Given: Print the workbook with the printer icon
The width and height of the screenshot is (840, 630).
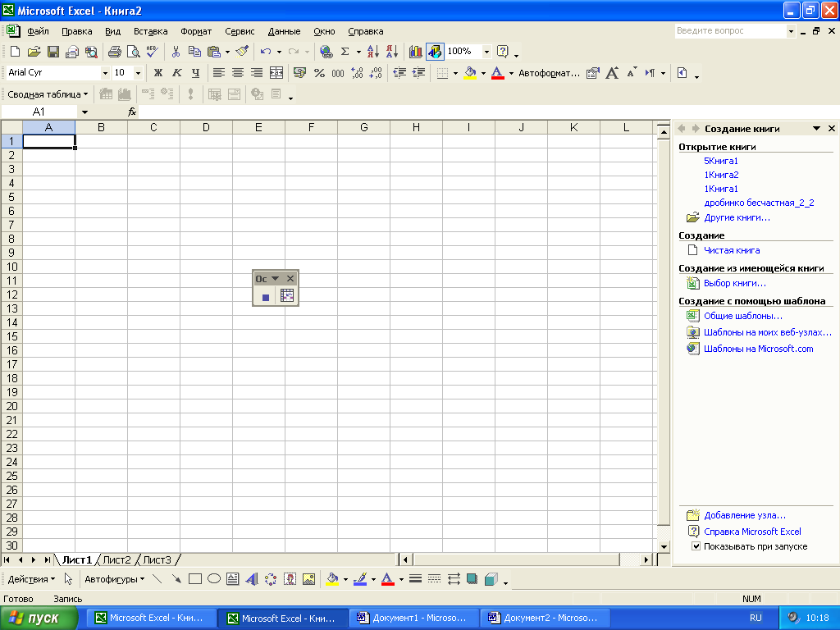Looking at the screenshot, I should (x=114, y=52).
